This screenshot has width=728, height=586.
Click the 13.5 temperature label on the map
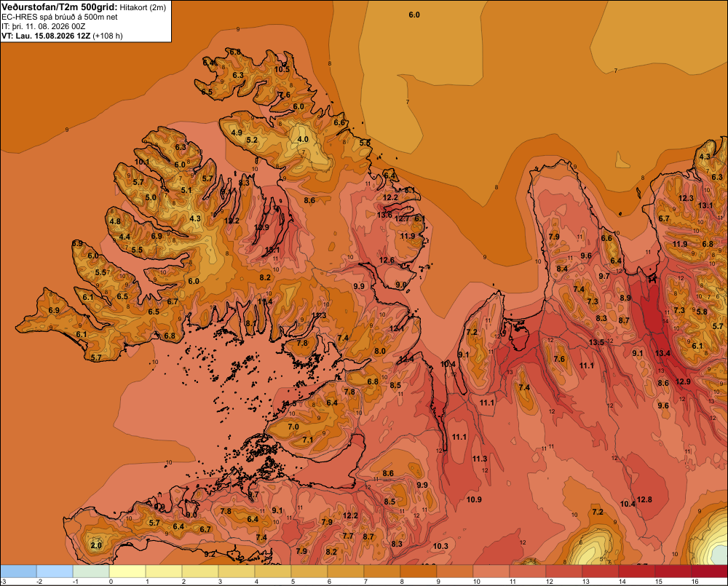coord(597,342)
